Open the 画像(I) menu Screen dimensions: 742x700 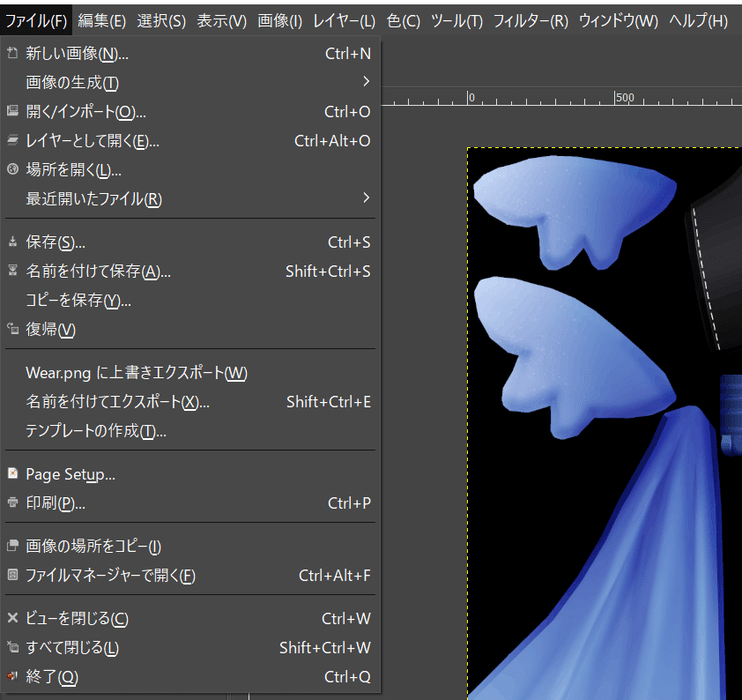pos(279,21)
